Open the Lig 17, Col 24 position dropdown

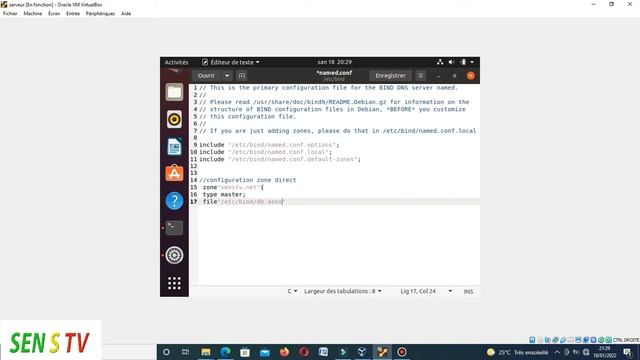tap(426, 291)
